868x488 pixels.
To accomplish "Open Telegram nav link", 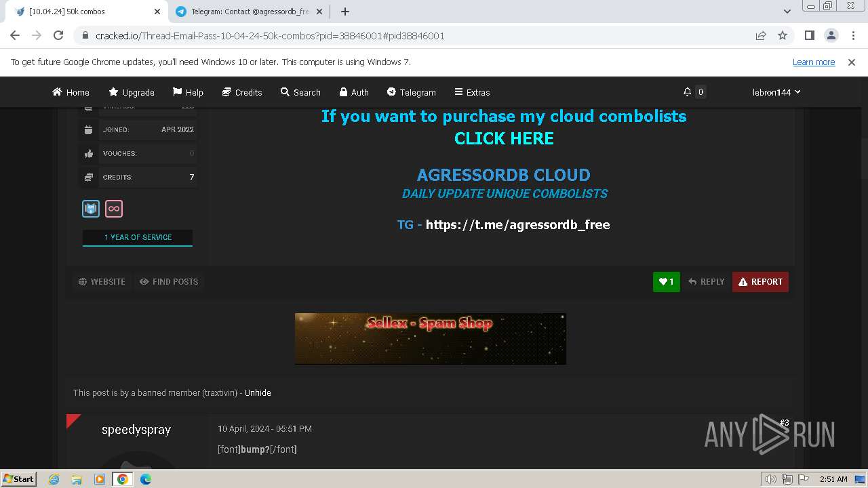I will (x=411, y=92).
